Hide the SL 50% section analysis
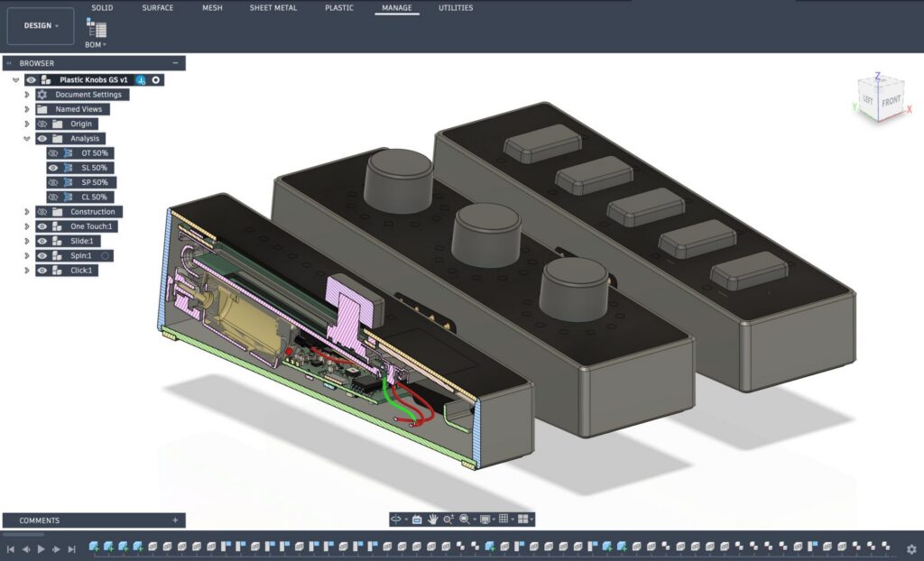Screen dimensions: 924x561 pyautogui.click(x=53, y=168)
